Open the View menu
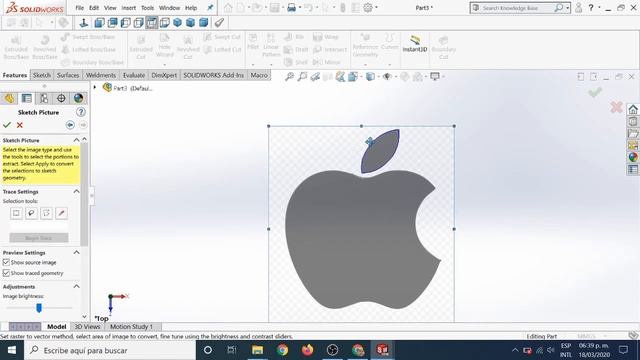This screenshot has width=640, height=360. click(110, 8)
